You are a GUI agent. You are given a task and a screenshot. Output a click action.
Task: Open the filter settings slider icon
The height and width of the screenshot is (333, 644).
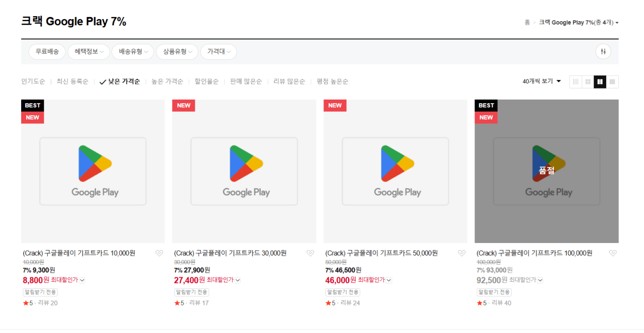tap(603, 51)
